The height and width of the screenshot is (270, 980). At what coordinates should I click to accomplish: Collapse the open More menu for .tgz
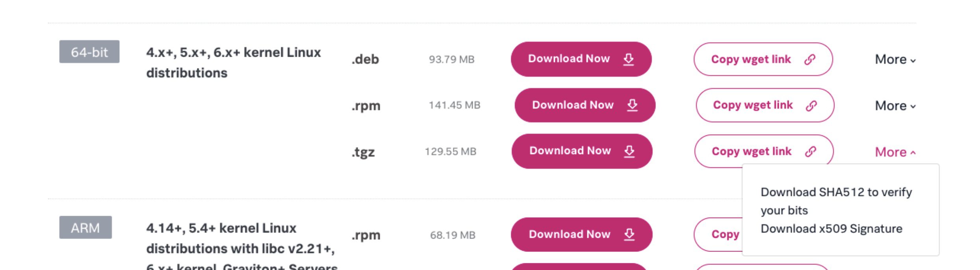click(895, 152)
